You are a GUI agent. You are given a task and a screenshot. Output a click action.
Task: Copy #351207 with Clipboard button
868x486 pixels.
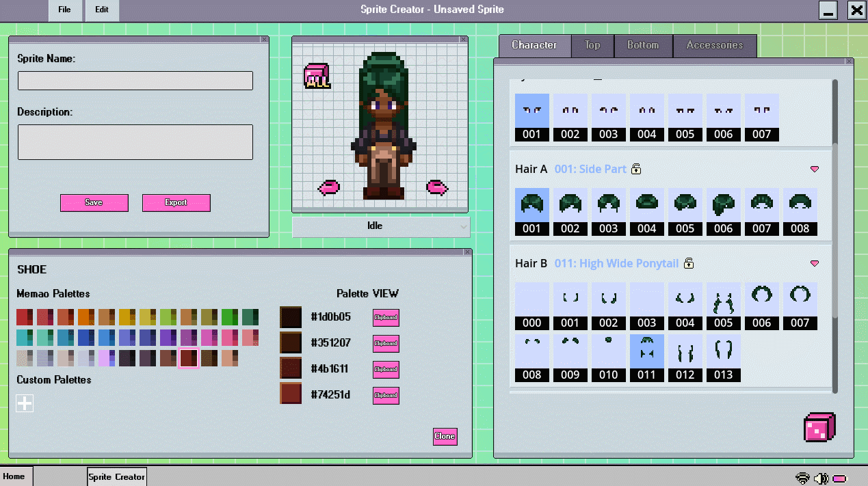(386, 343)
